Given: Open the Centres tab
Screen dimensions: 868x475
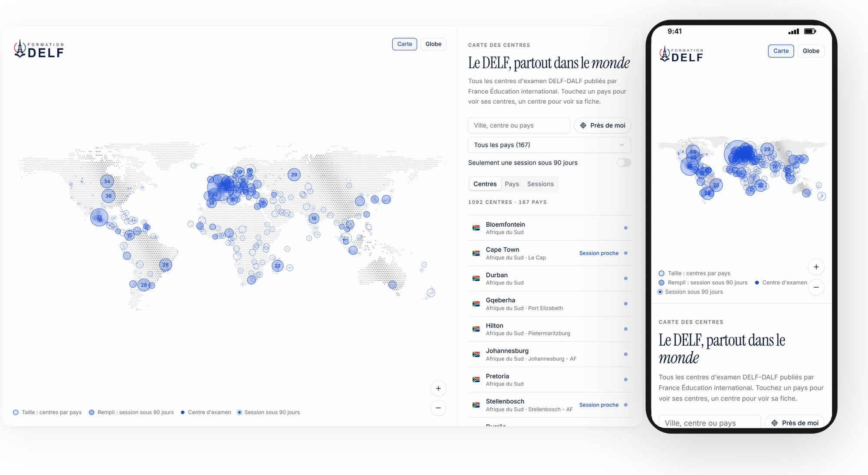Looking at the screenshot, I should point(485,184).
